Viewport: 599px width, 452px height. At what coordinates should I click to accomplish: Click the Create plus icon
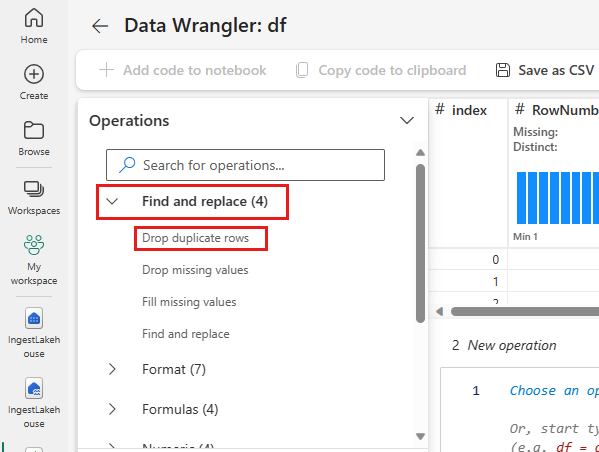click(34, 74)
